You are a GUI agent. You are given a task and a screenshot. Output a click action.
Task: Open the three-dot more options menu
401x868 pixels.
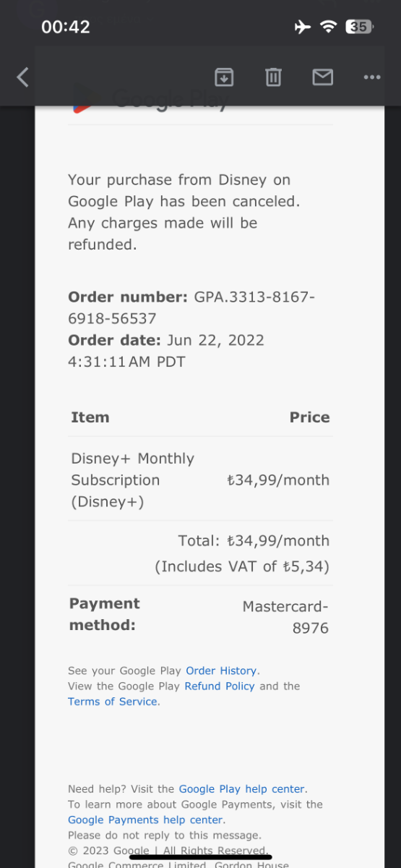[x=372, y=77]
